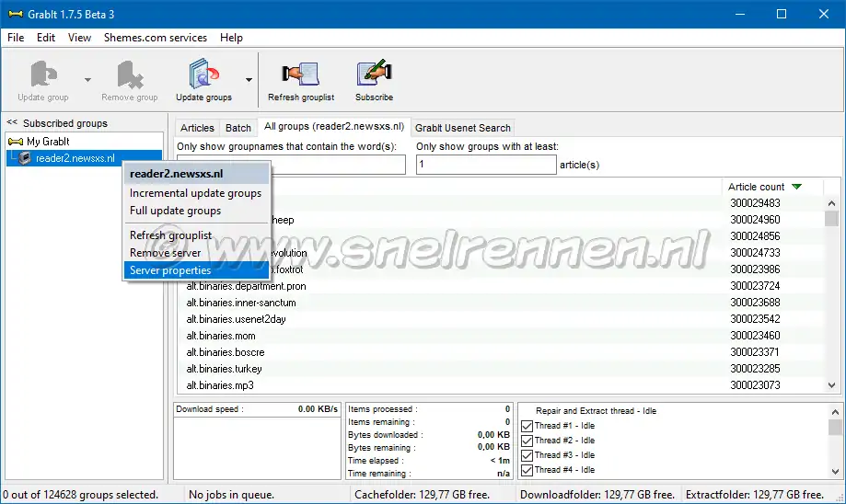
Task: Click the My GrabIt binoculars icon
Action: pyautogui.click(x=16, y=142)
